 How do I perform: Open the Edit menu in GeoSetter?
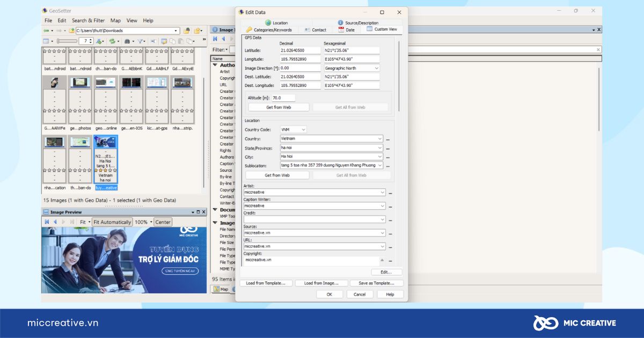(62, 20)
